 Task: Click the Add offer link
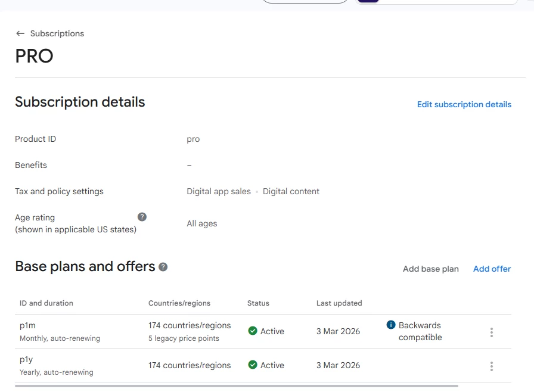pyautogui.click(x=492, y=269)
